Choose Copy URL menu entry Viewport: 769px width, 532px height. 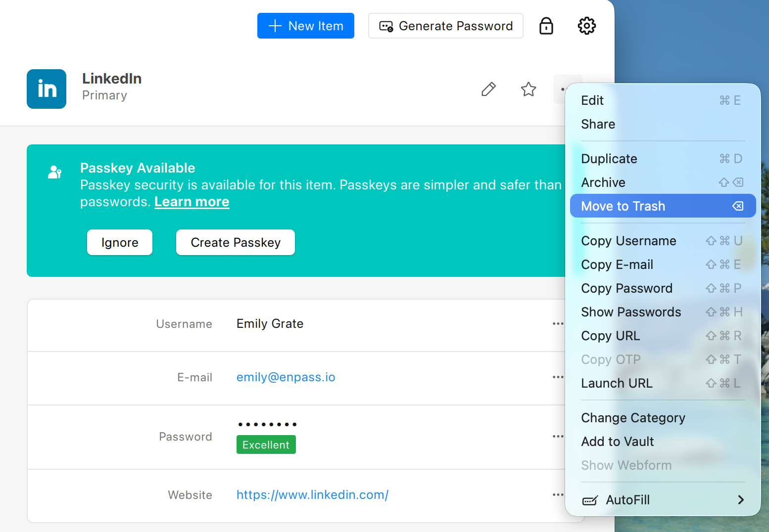[663, 336]
